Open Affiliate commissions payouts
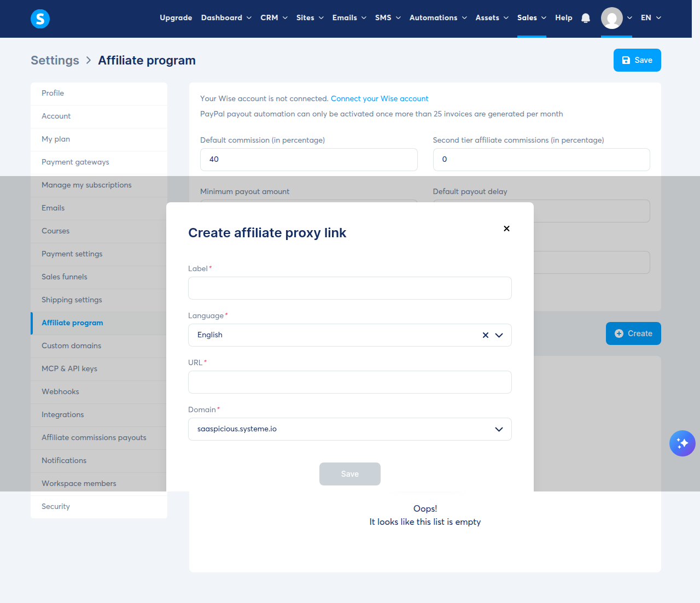The image size is (700, 603). [99, 438]
